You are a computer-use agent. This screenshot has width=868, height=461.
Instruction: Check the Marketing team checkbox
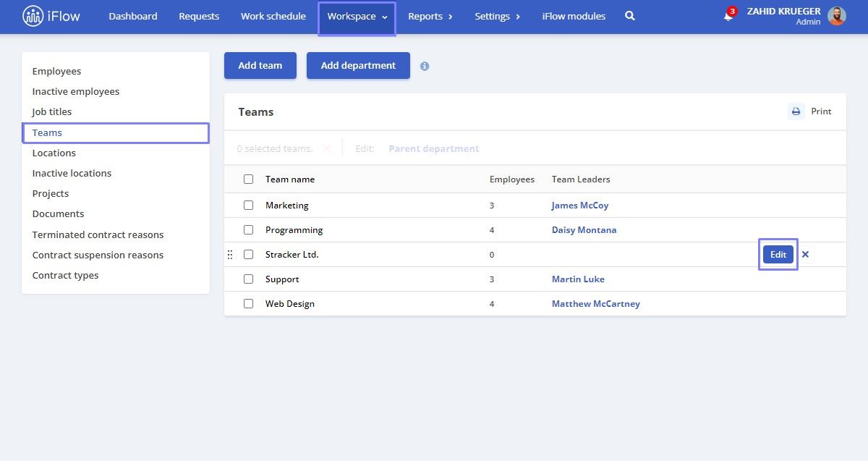[x=249, y=206]
